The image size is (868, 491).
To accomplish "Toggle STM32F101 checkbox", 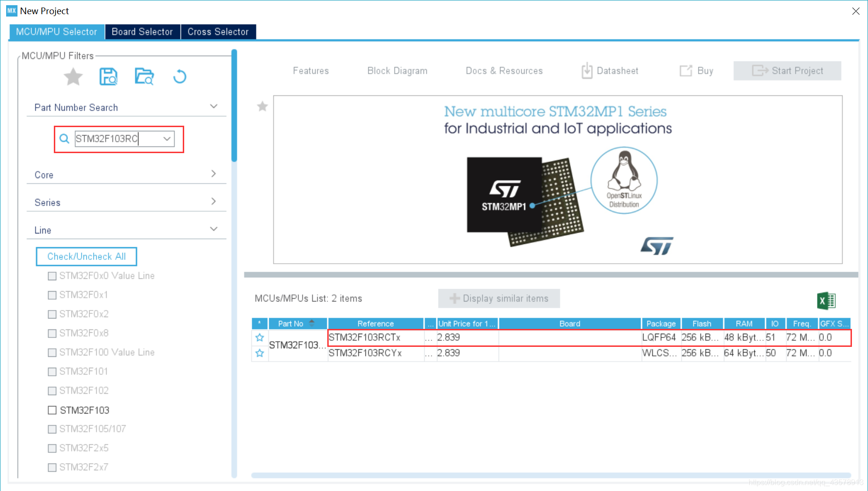I will click(52, 371).
